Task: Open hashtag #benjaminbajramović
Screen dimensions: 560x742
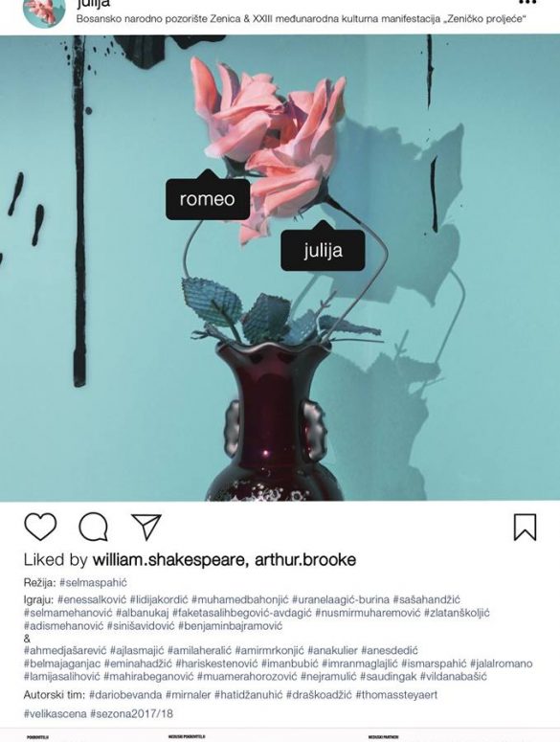Action: click(230, 626)
